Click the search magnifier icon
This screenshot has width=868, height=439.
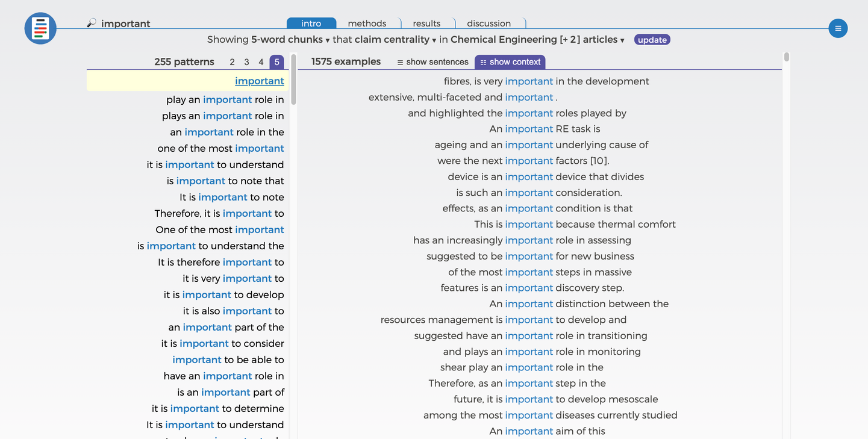[x=92, y=23]
